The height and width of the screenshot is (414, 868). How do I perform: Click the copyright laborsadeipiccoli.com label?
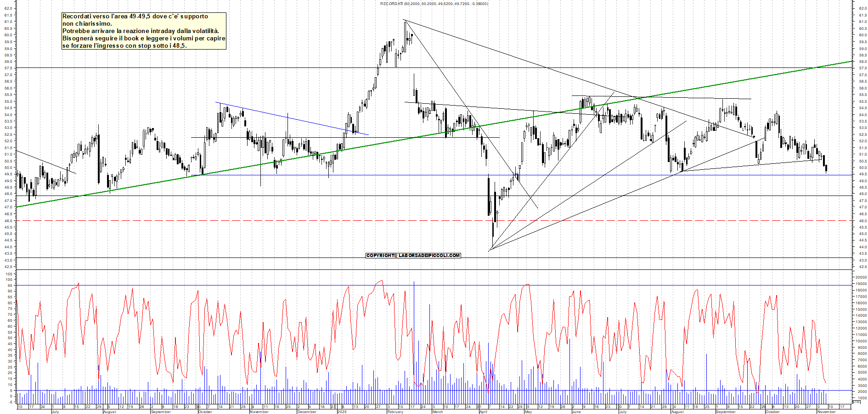tap(413, 255)
